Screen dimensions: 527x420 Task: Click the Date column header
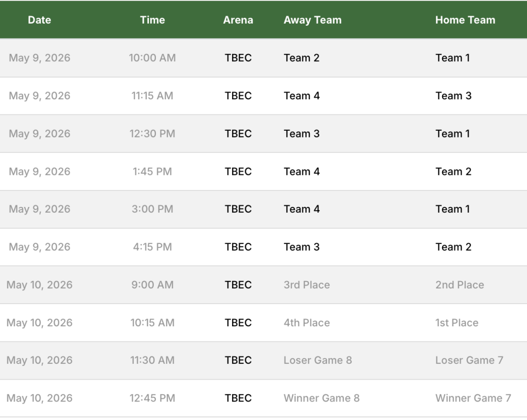coord(39,20)
